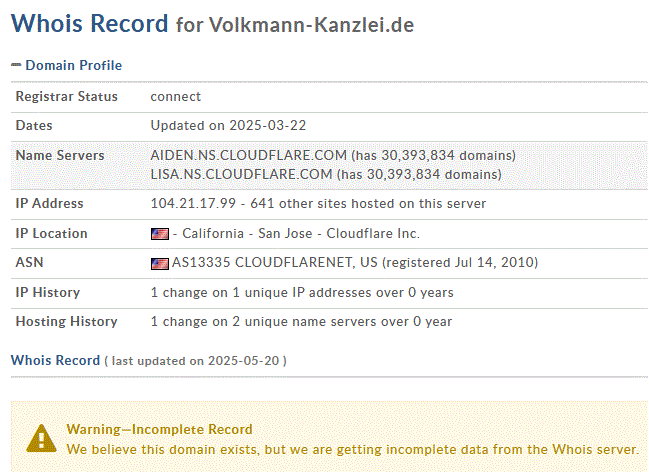Click the Volkmann-Kanzlei.de page title
The height and width of the screenshot is (473, 649).
pyautogui.click(x=311, y=25)
